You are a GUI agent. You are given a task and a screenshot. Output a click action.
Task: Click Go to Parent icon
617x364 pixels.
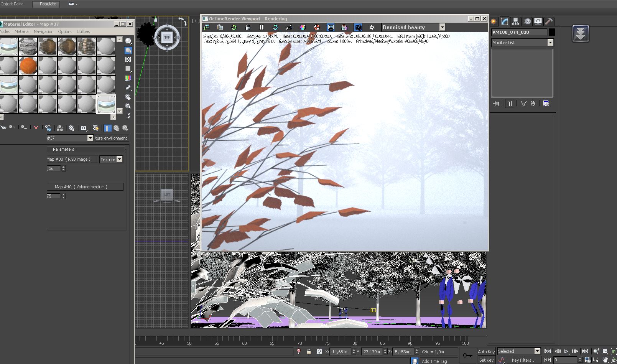pos(116,128)
